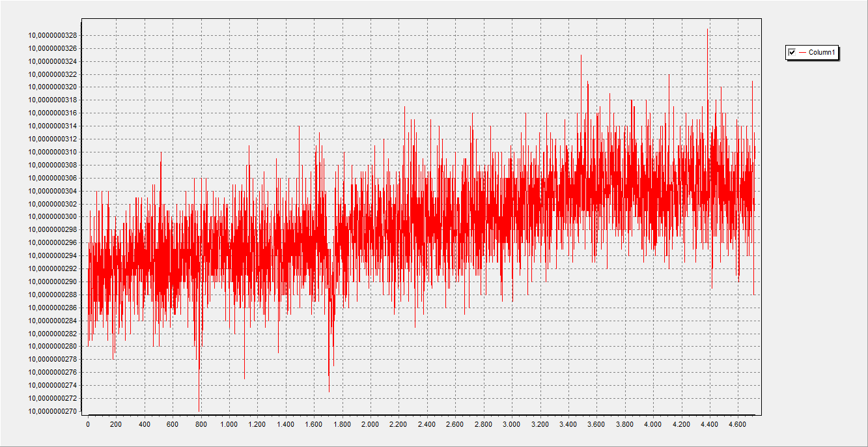Click x-axis label 200

tap(116, 424)
